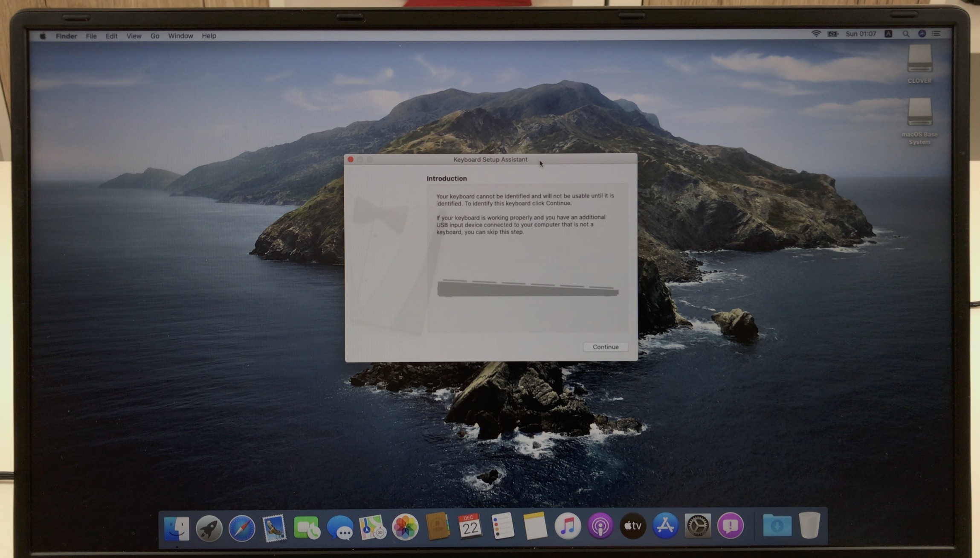The image size is (980, 558).
Task: Open the Trash in the Dock
Action: pos(809,525)
